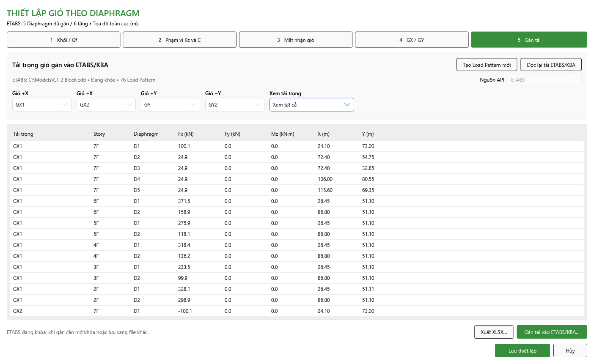Click Lưu thiết lập button
594x364 pixels.
(522, 350)
